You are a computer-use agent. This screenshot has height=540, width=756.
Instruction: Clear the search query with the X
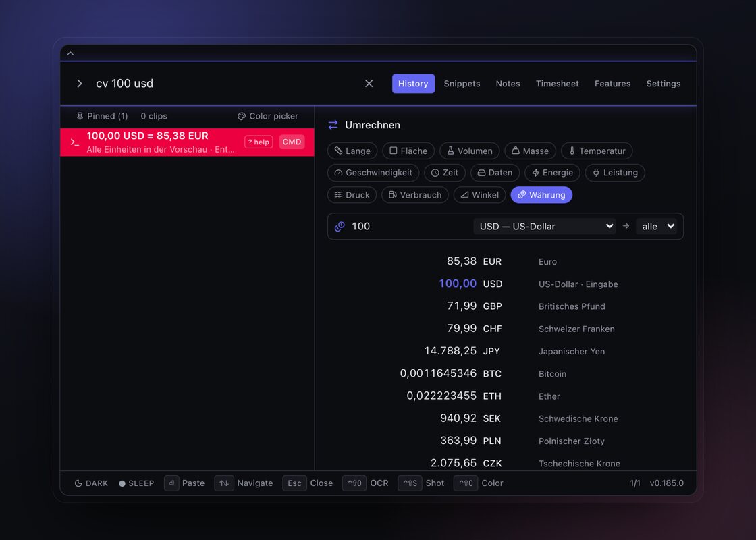click(x=369, y=84)
